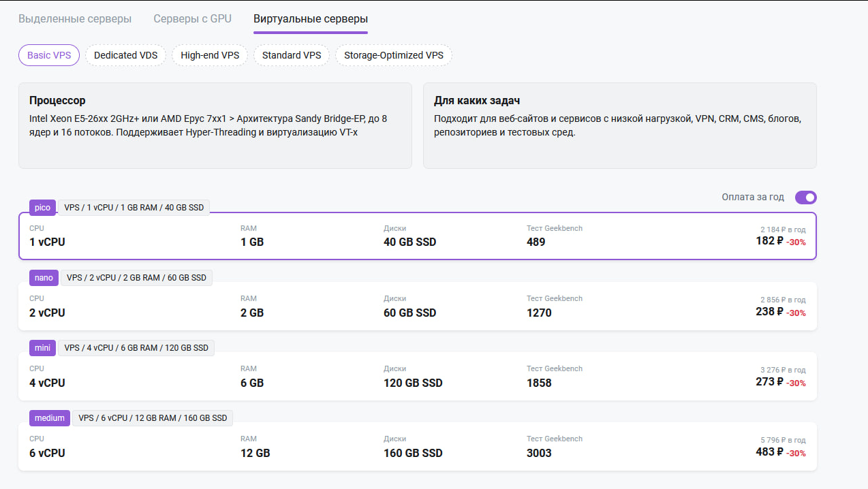
Task: Select the Виртуальные серверы tab
Action: click(310, 18)
